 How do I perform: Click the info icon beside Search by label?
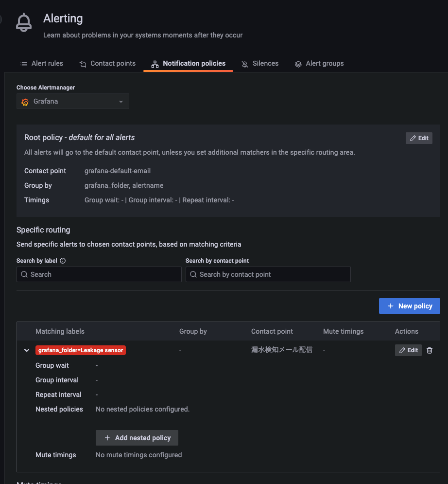click(63, 261)
